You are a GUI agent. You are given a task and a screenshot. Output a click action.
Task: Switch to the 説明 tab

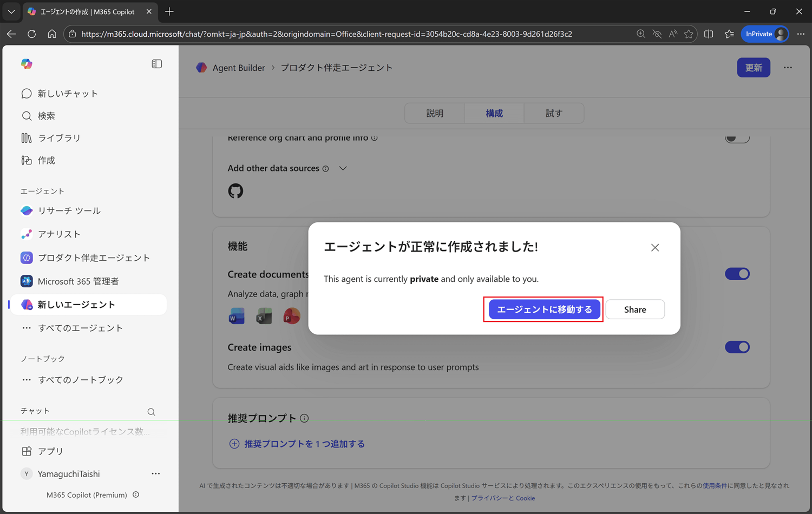[x=435, y=113]
